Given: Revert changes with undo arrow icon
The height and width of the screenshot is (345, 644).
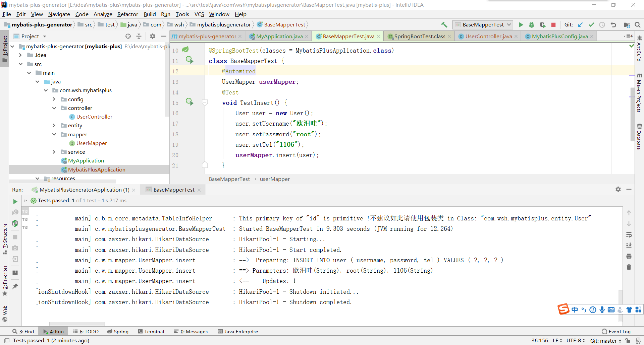Looking at the screenshot, I should tap(613, 25).
